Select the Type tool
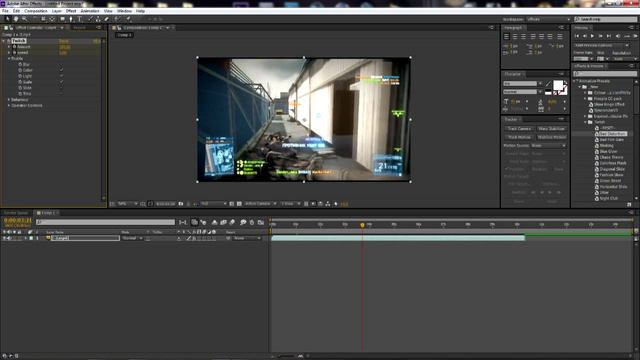640x360 pixels. (x=80, y=19)
